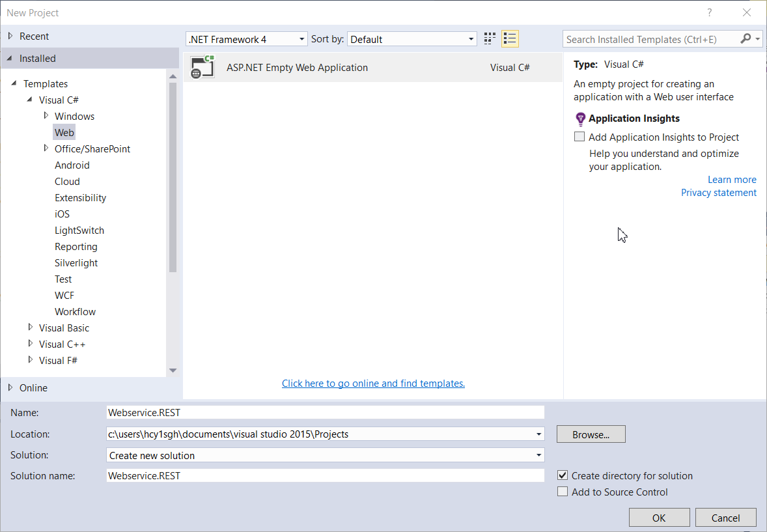
Task: Click the Browse... button
Action: tap(591, 434)
